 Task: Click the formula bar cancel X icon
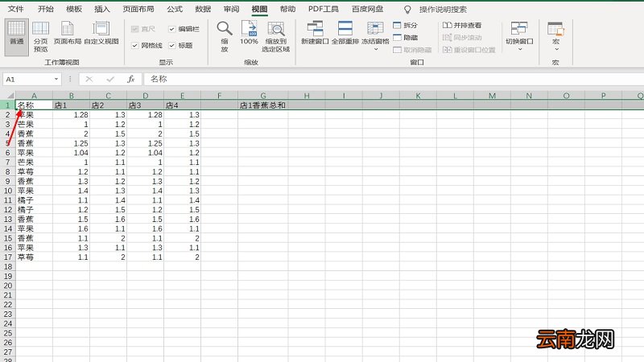[89, 79]
